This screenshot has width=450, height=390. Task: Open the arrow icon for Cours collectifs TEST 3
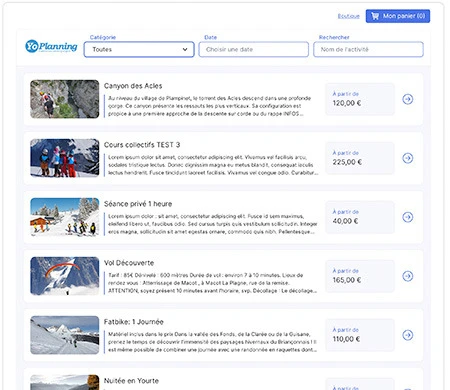click(407, 158)
